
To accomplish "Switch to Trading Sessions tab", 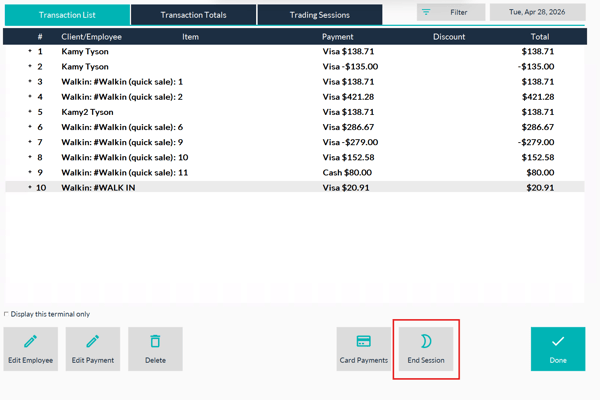I will (x=320, y=15).
